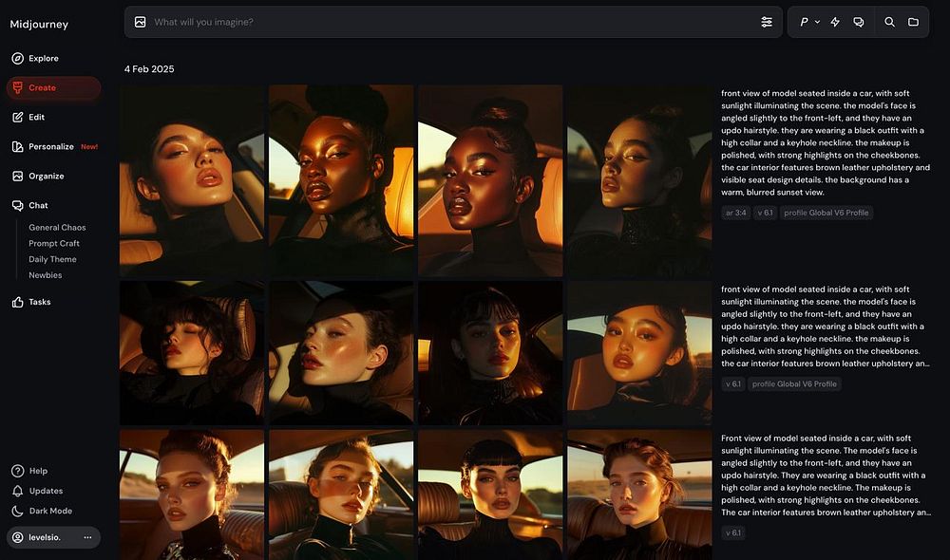The width and height of the screenshot is (950, 560).
Task: Click the 'ar 3:4' parameter tag
Action: (735, 213)
